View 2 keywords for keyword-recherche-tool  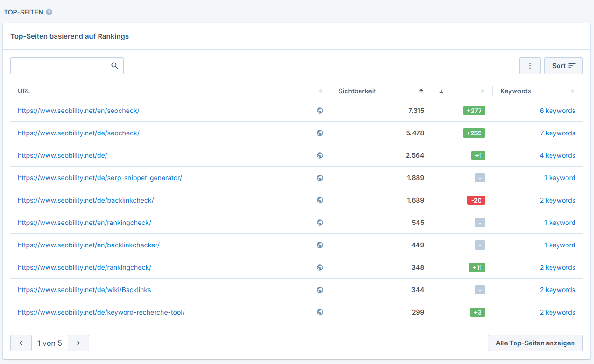(x=558, y=312)
